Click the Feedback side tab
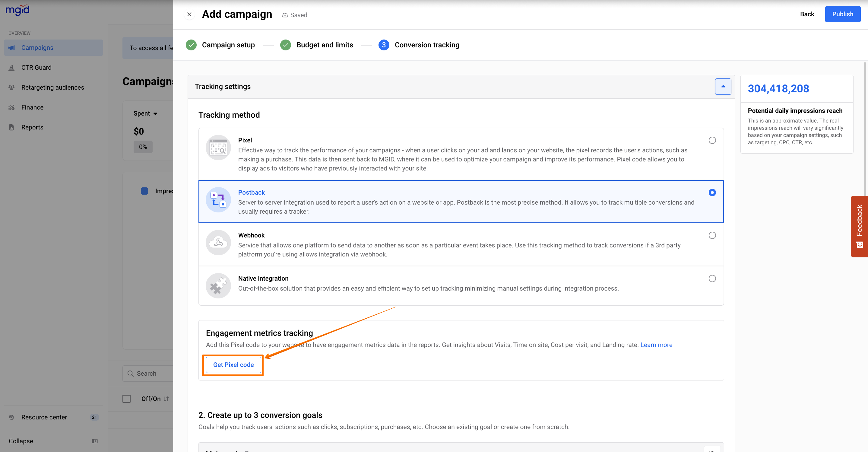This screenshot has height=452, width=868. point(859,226)
